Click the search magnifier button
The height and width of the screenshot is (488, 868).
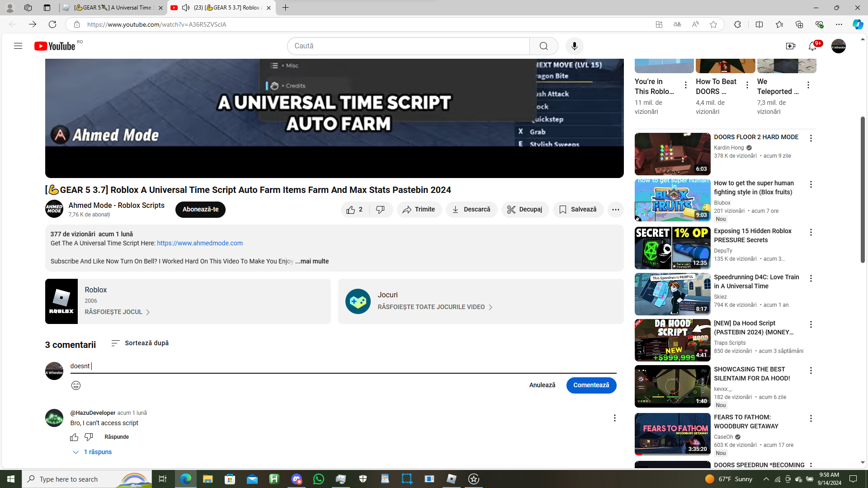coord(543,46)
